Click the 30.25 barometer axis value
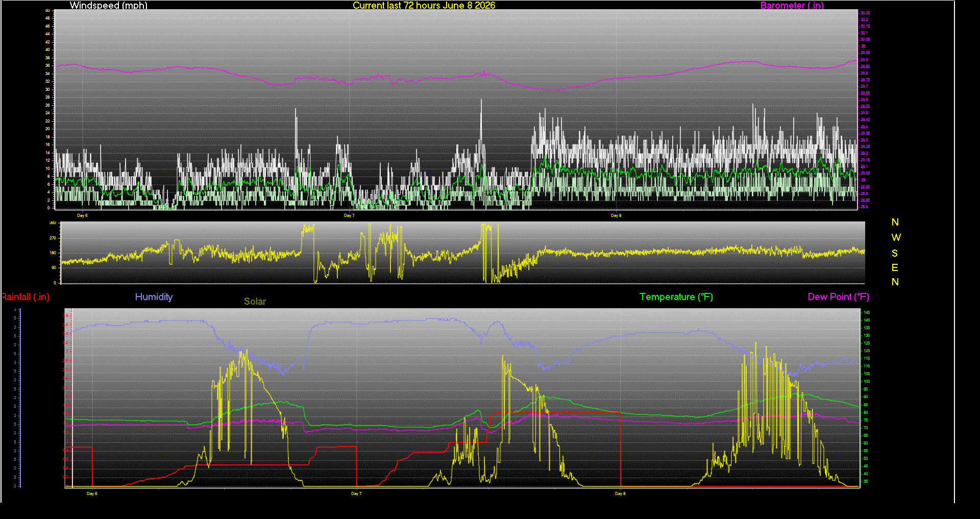Viewport: 980px width, 519px height. point(865,13)
